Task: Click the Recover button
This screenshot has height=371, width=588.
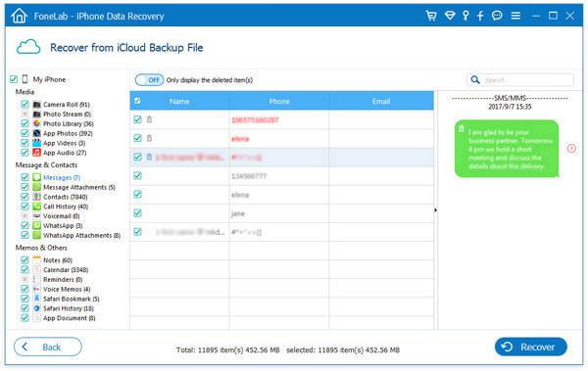Action: point(530,347)
